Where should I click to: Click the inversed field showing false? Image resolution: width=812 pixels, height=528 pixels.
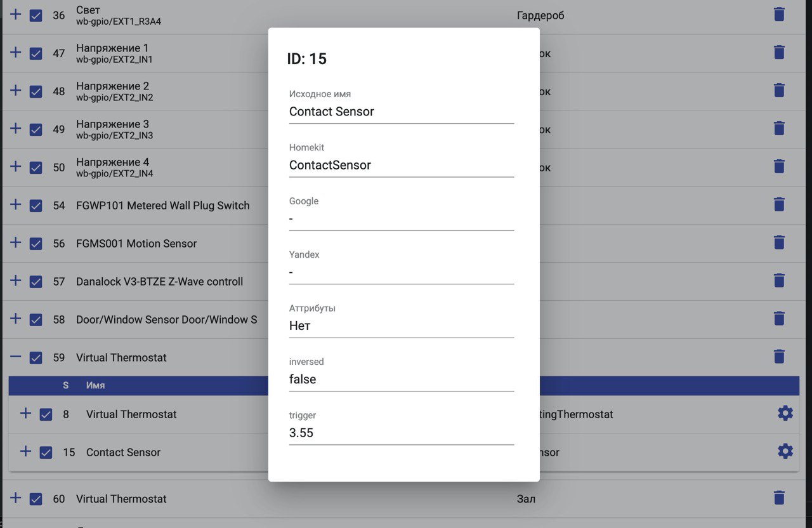click(402, 379)
